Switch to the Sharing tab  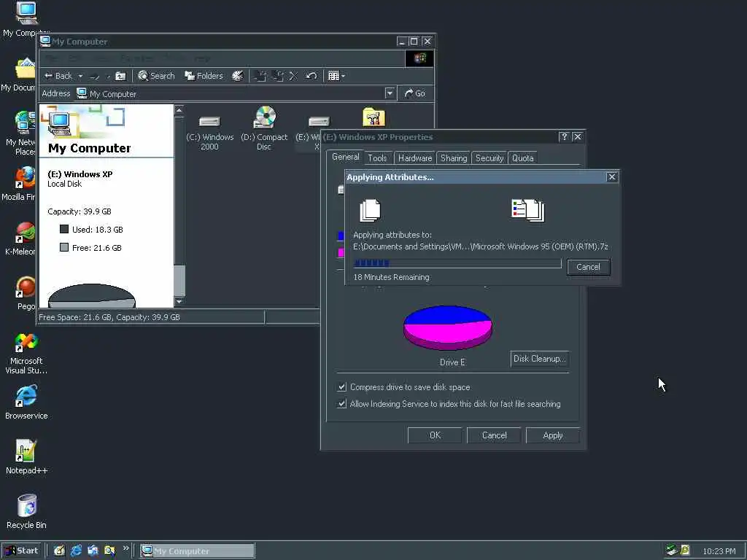454,158
